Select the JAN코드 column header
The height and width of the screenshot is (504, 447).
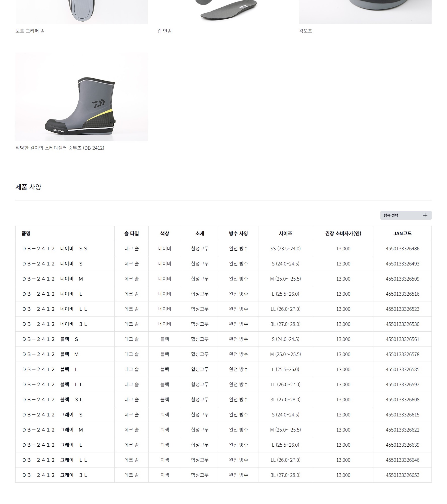point(402,234)
